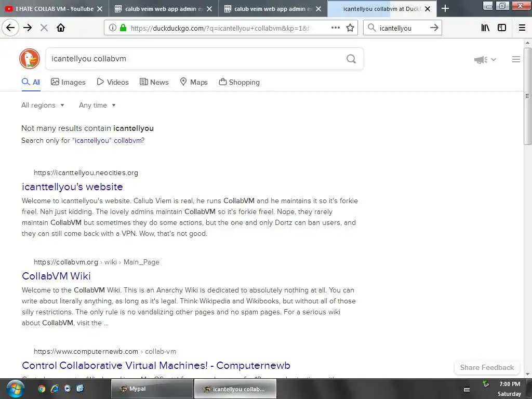Image resolution: width=532 pixels, height=399 pixels.
Task: Select the Maps search tab
Action: (193, 82)
